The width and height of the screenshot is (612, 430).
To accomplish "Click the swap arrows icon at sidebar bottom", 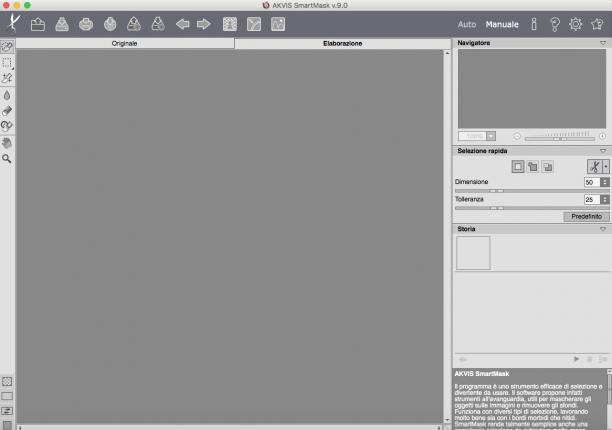I will (7, 411).
